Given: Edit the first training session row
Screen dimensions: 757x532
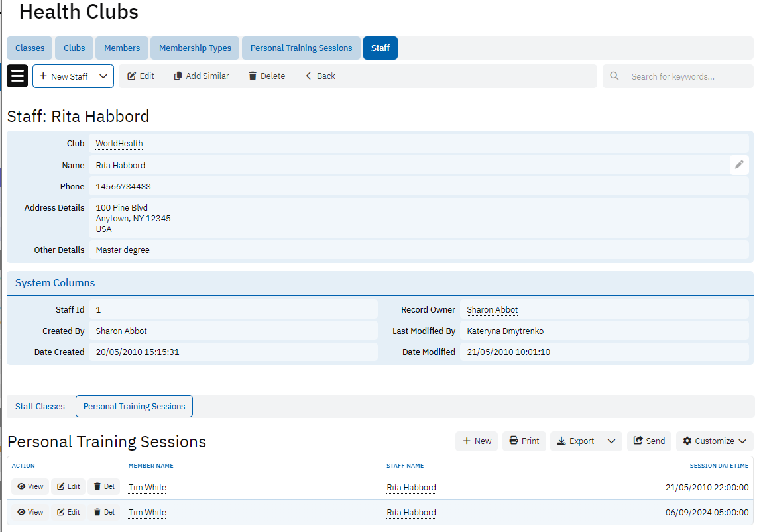Looking at the screenshot, I should click(68, 487).
